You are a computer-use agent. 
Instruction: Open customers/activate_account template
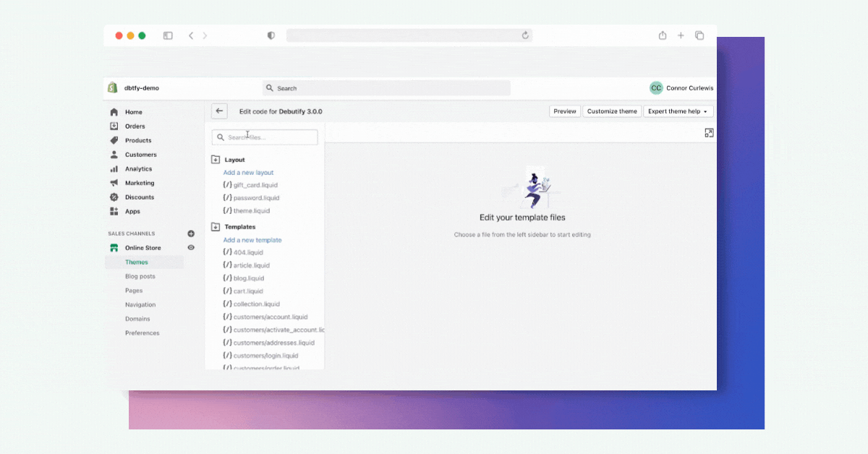[273, 330]
